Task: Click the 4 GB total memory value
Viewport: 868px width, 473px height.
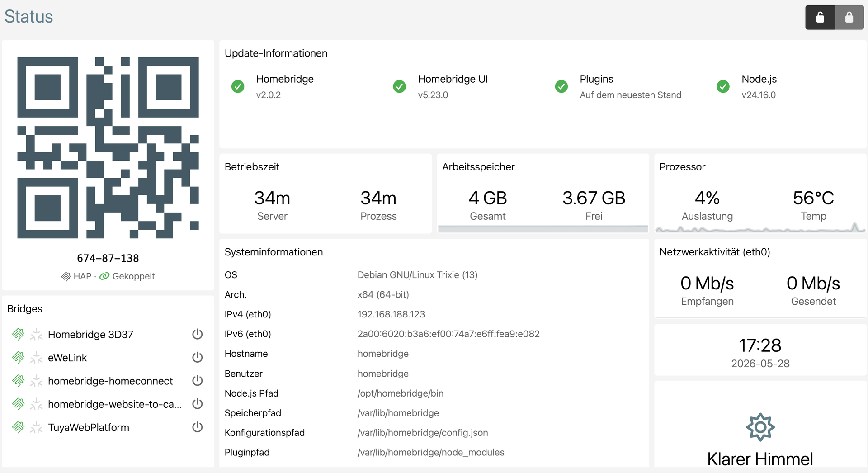Action: pyautogui.click(x=488, y=198)
